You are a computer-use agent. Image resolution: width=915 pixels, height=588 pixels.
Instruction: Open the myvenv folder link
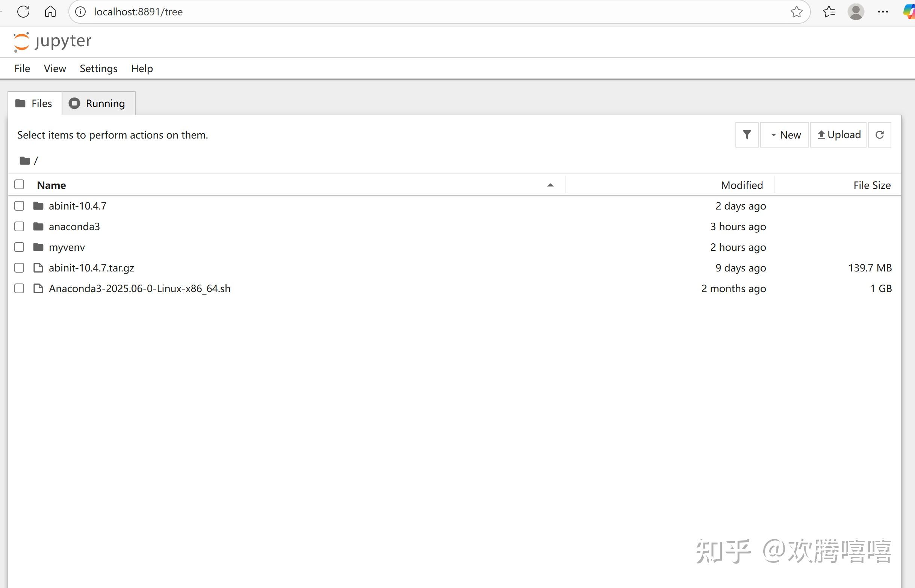coord(67,247)
